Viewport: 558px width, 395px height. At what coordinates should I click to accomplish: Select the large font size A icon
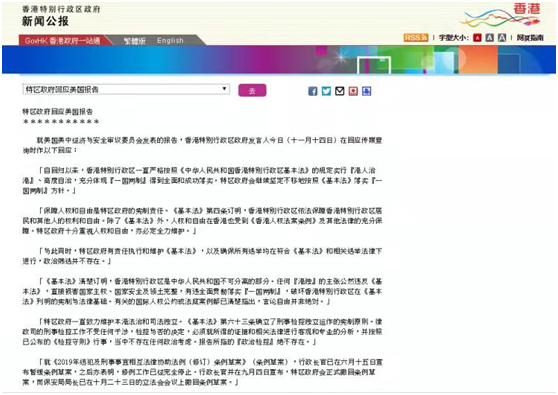[502, 38]
